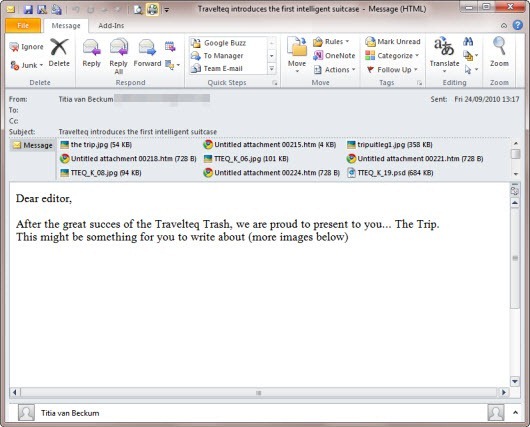Collapse the ribbon with the caret
The image size is (530, 427).
point(504,26)
